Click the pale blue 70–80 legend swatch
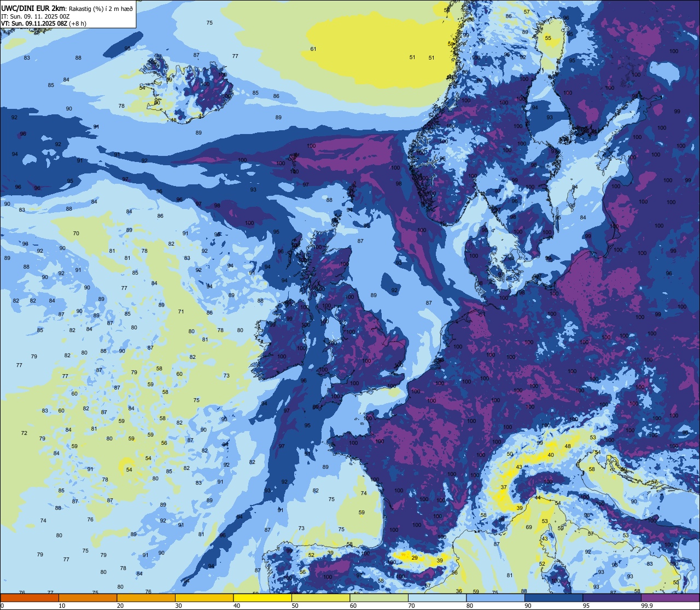The image size is (700, 610). 437,598
